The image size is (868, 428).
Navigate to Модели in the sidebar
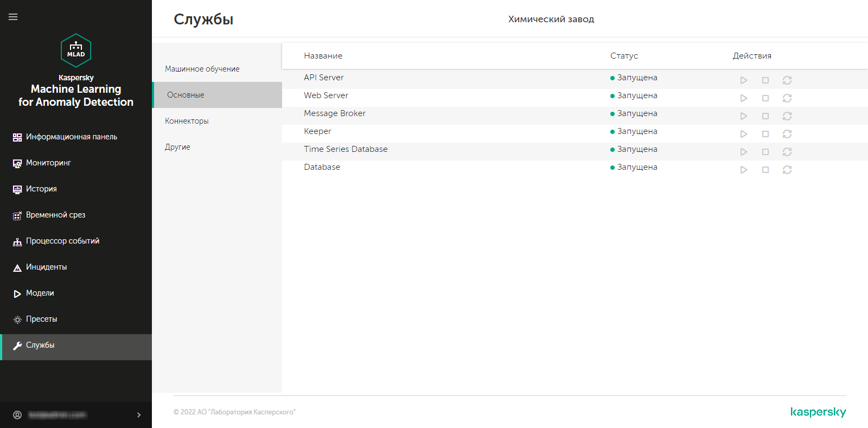40,293
